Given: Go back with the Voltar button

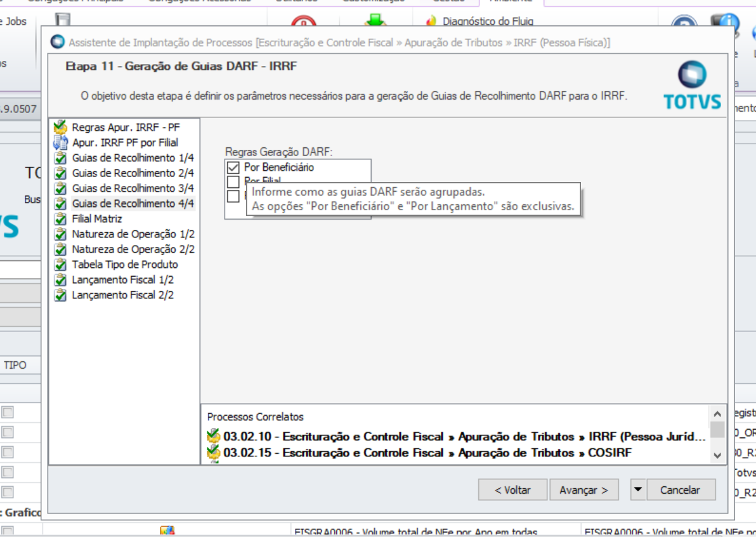Looking at the screenshot, I should click(x=512, y=490).
